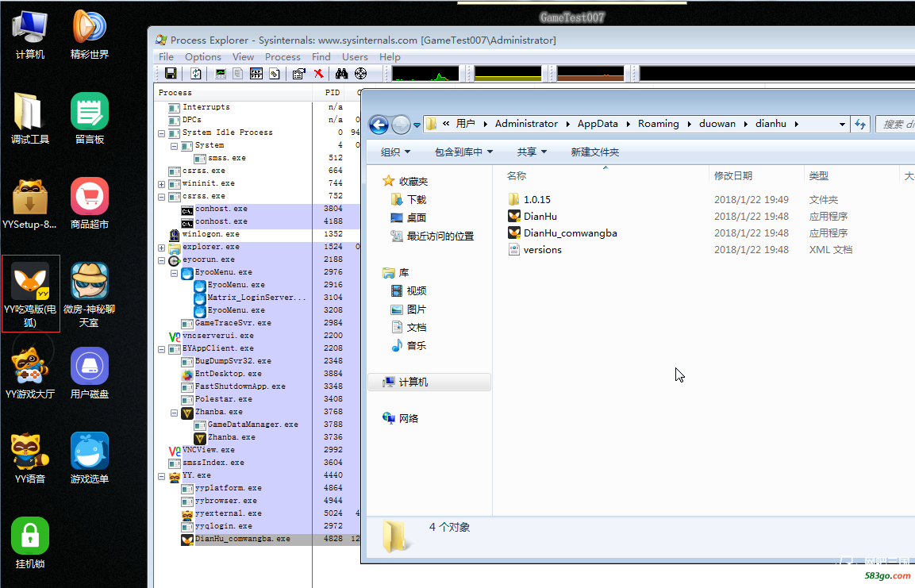Select 网络 in the navigation pane

coord(400,418)
